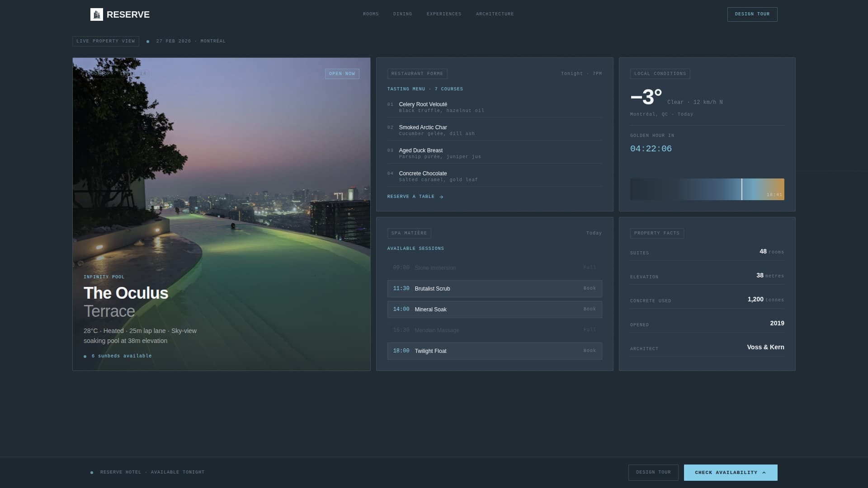Click the arrow icon beside RESERVE A TABLE
The image size is (868, 488).
tap(441, 197)
